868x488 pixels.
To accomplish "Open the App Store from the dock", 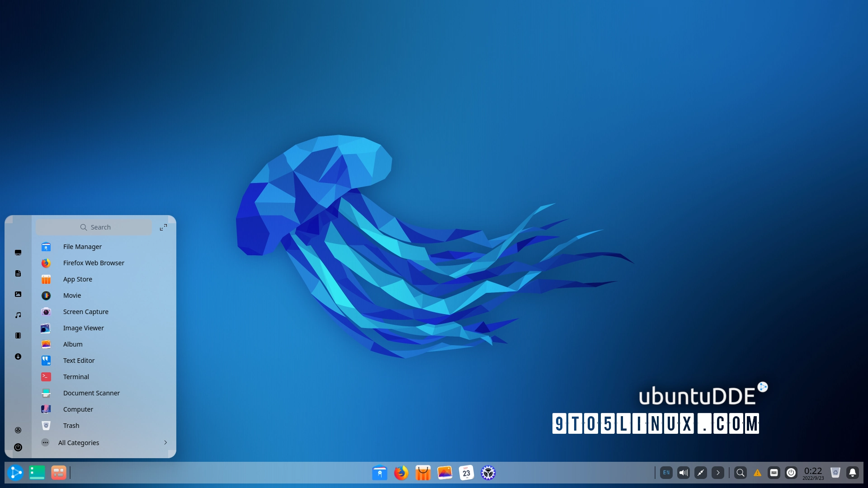I will click(x=423, y=473).
